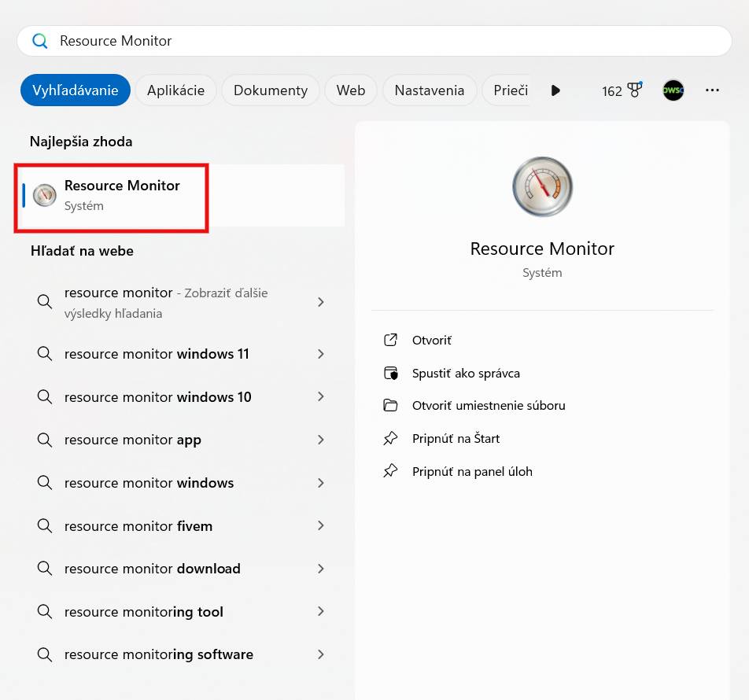
Task: Select the Vyhľadávanie filter tab
Action: (x=76, y=90)
